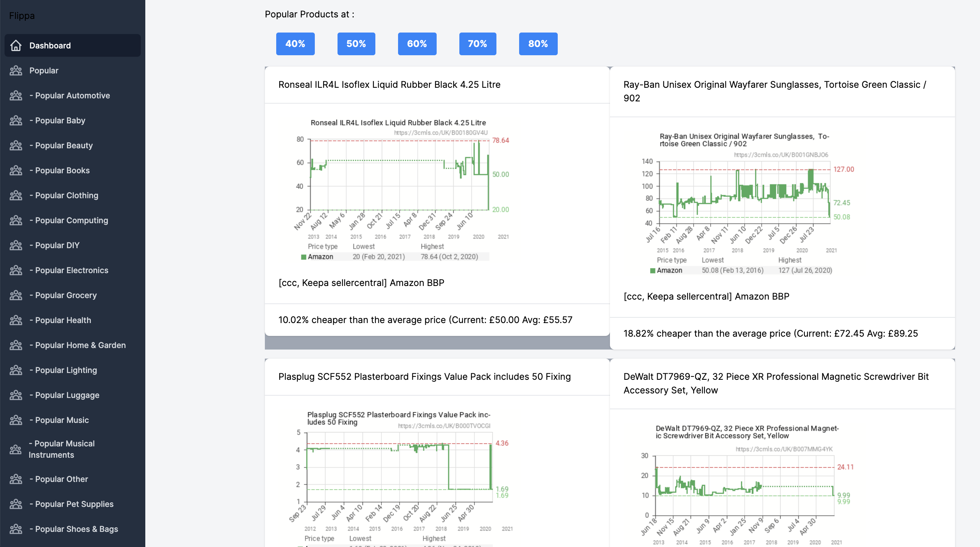Click the Popular Grocery category icon
This screenshot has width=980, height=547.
coord(16,295)
